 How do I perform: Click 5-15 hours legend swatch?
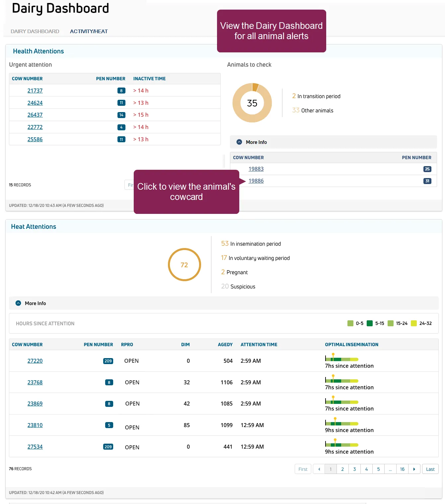coord(369,323)
